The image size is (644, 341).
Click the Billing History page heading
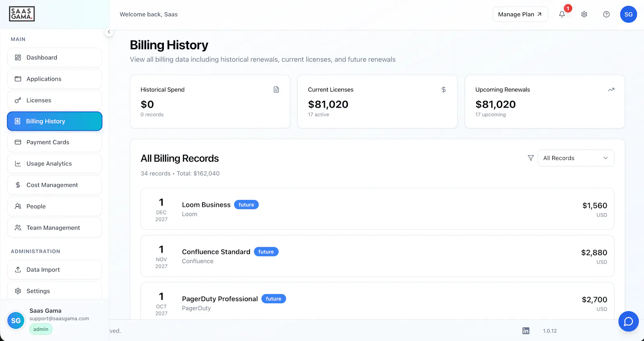pos(169,45)
